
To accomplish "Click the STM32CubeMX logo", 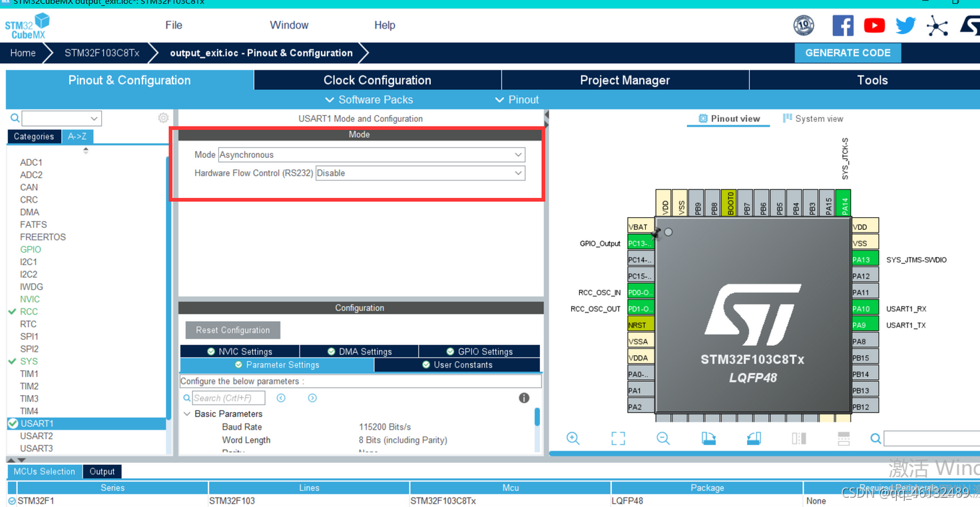I will 27,26.
